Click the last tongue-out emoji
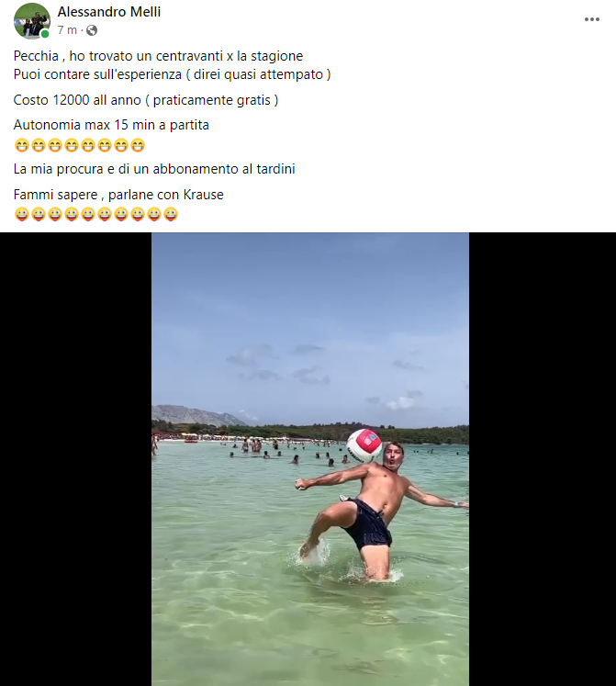This screenshot has width=616, height=686. (x=171, y=214)
